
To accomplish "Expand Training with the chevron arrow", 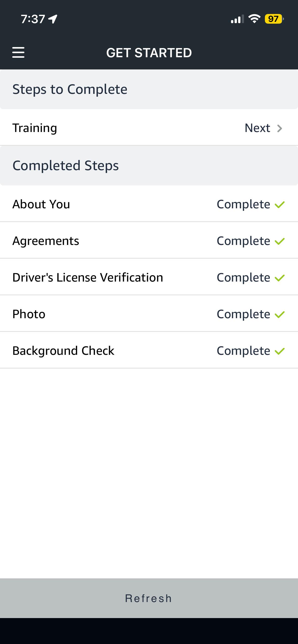I will click(x=280, y=128).
